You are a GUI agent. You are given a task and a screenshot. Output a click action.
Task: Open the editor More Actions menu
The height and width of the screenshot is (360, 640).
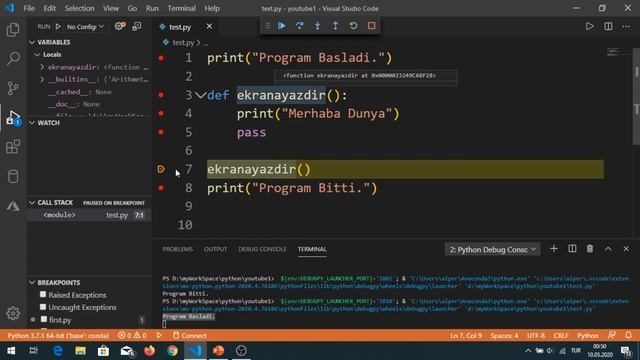click(626, 27)
